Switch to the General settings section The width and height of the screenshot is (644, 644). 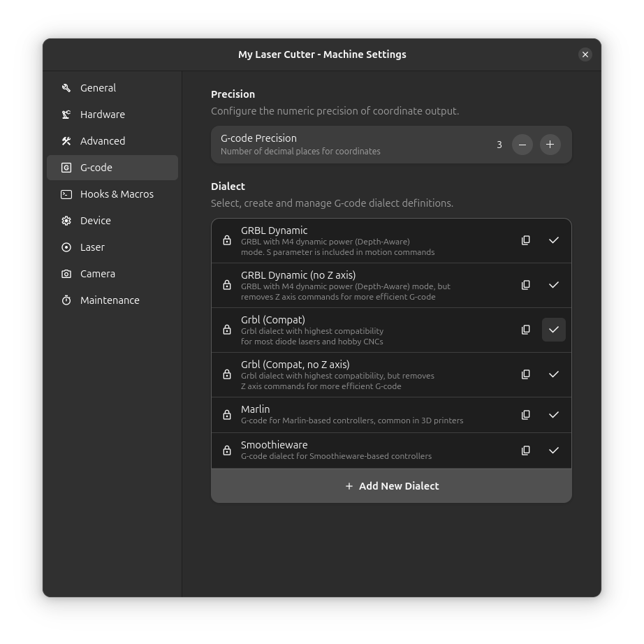[x=98, y=88]
